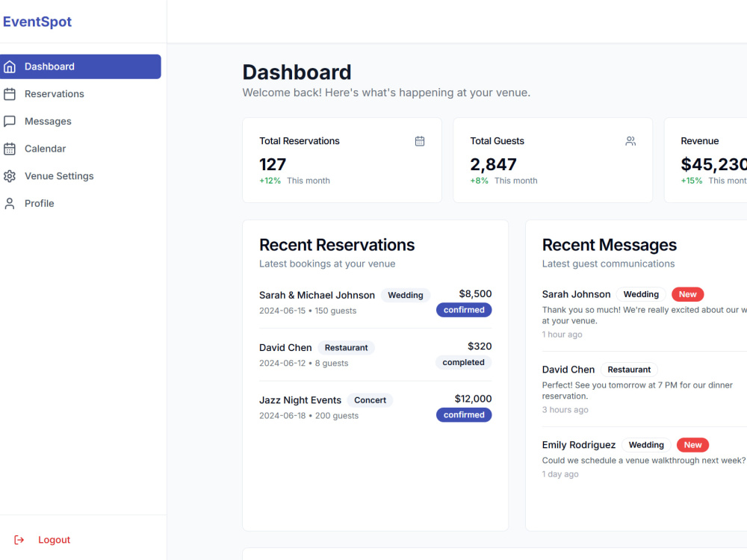Click confirmed badge for Sarah & Michael Johnson
747x560 pixels.
pos(464,310)
